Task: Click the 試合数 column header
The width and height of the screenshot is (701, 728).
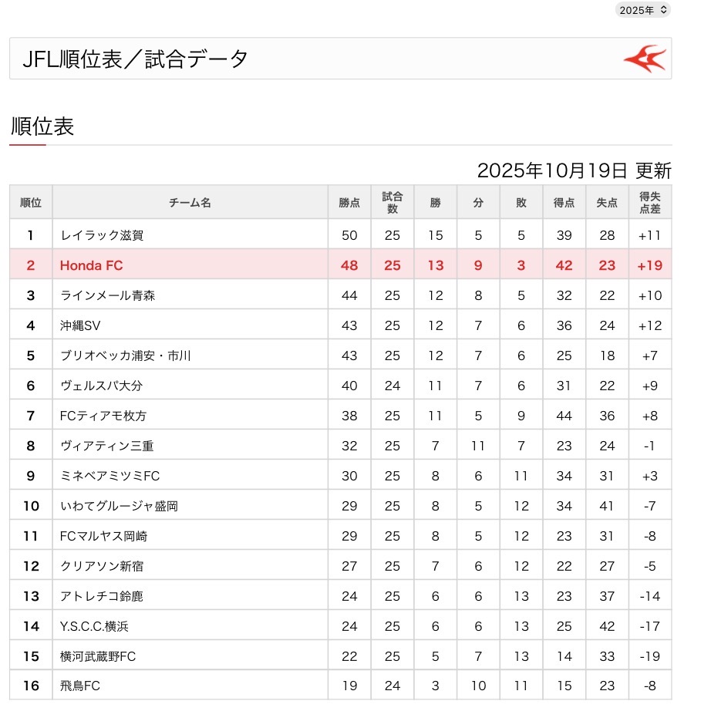Action: [393, 203]
